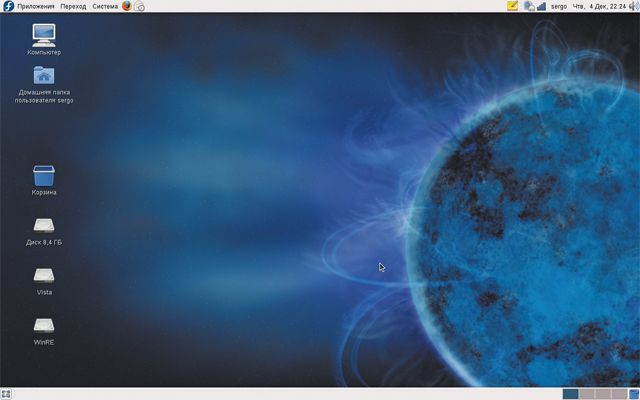Select the WinRE drive icon
640x400 pixels.
44,326
